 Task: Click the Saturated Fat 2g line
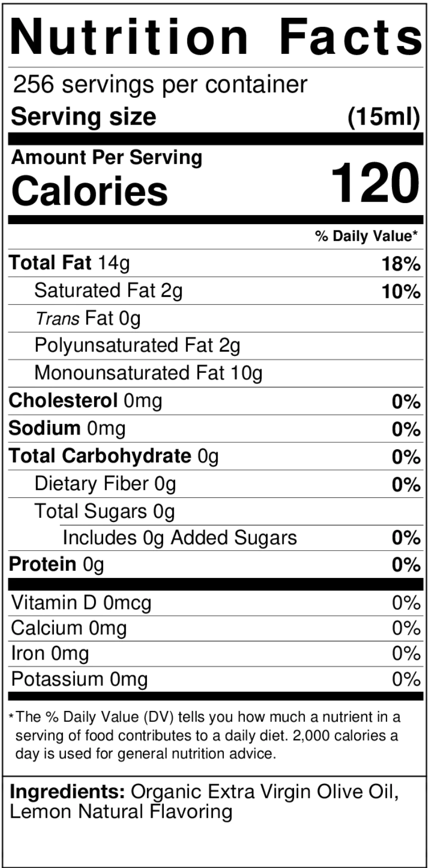point(108,291)
